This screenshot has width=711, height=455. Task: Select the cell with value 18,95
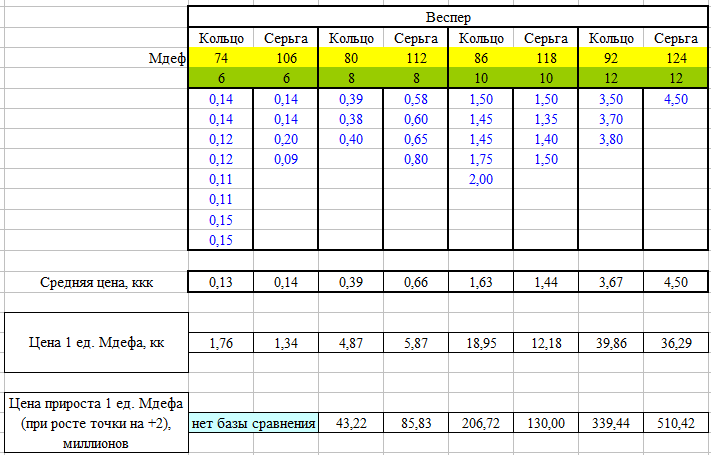coord(479,343)
